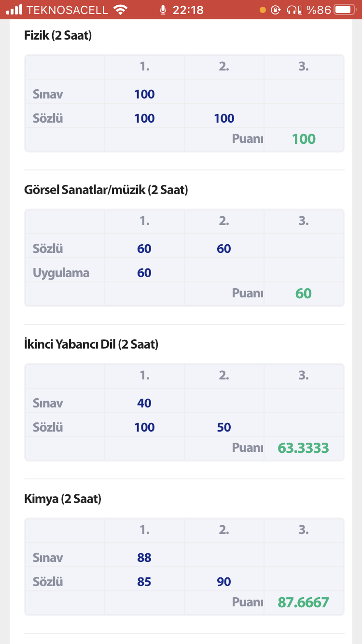Tap the green 60 Puanı score
This screenshot has height=644, width=362.
tap(304, 294)
